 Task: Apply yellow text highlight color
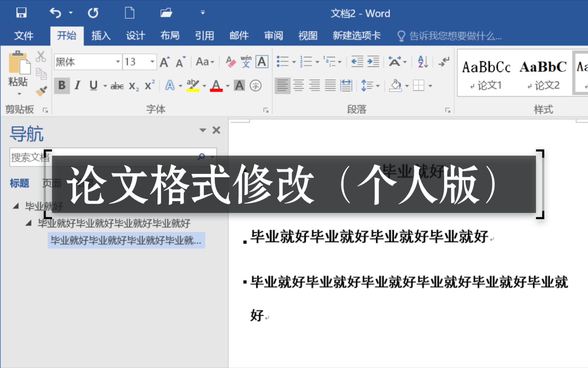coord(193,85)
